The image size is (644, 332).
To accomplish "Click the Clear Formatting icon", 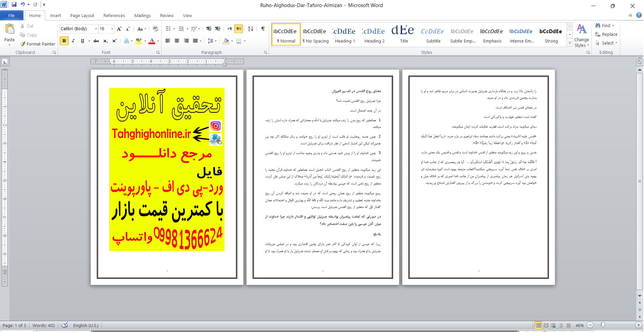I will point(155,29).
